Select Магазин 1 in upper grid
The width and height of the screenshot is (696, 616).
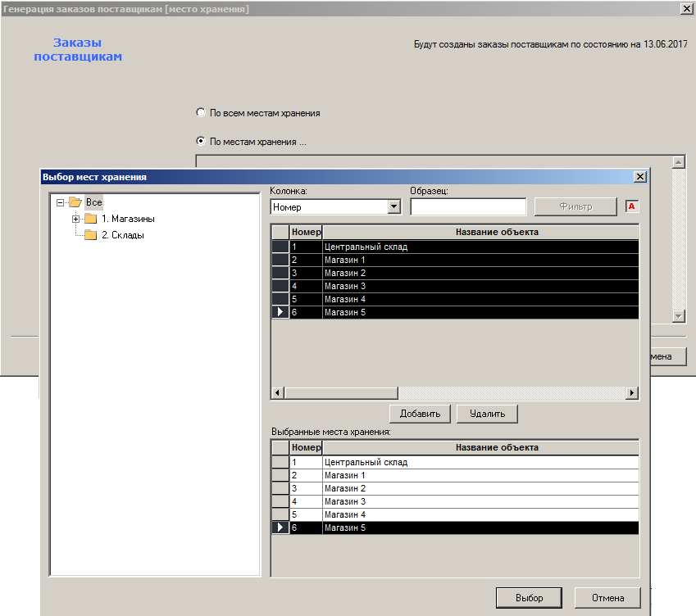(x=480, y=260)
